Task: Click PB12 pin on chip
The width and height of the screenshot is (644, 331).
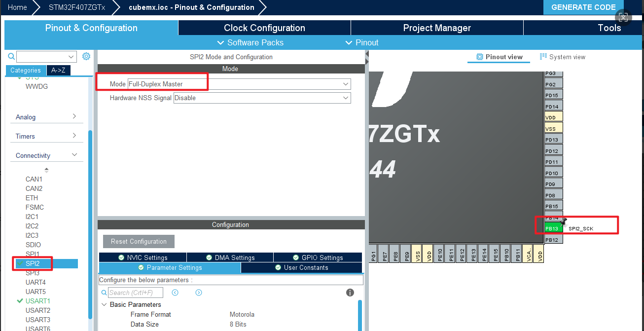Action: [553, 239]
